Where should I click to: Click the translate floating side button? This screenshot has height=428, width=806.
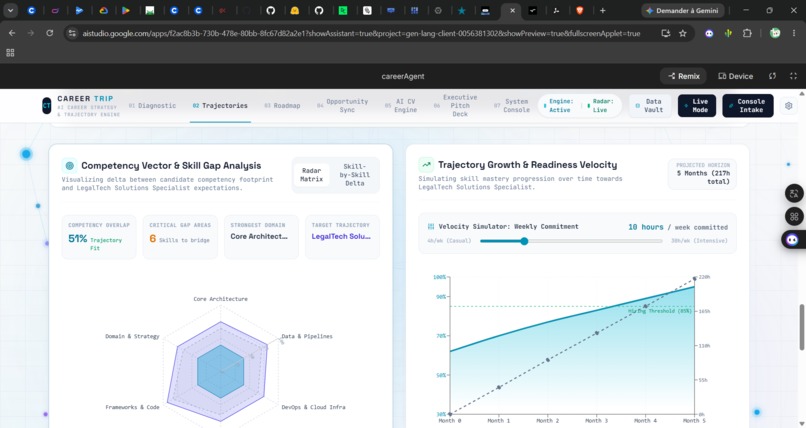[794, 193]
